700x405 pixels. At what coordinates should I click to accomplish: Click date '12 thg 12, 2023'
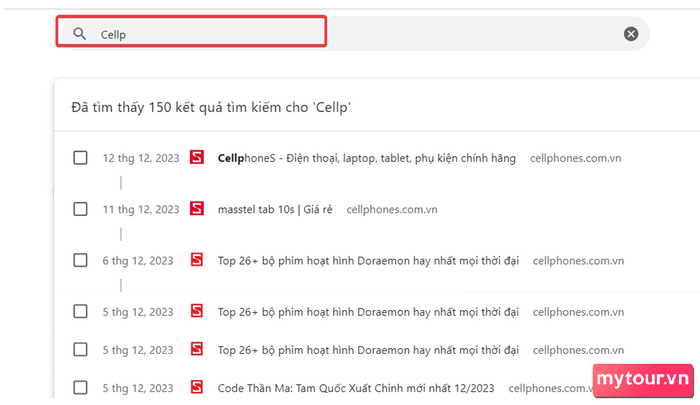tap(141, 158)
